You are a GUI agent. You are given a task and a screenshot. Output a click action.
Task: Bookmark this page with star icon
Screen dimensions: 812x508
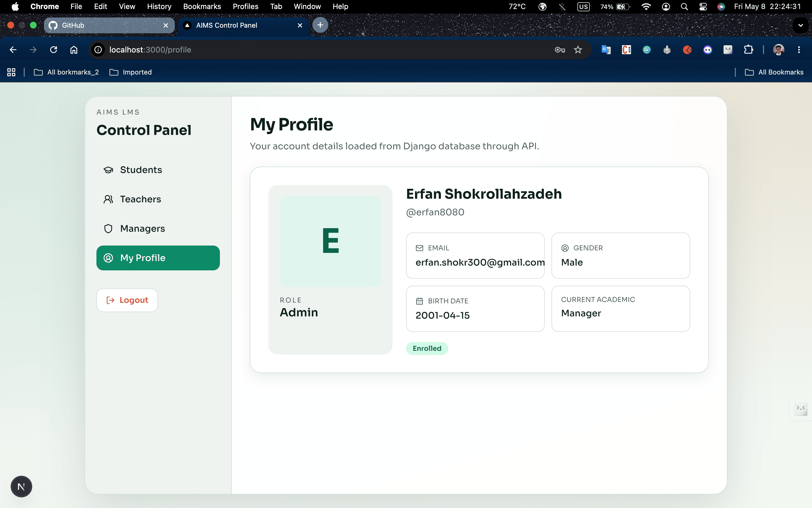pyautogui.click(x=578, y=50)
